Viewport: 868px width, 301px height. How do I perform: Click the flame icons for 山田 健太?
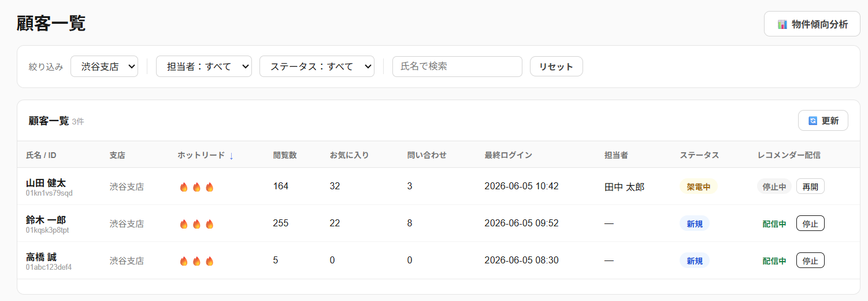click(x=196, y=187)
